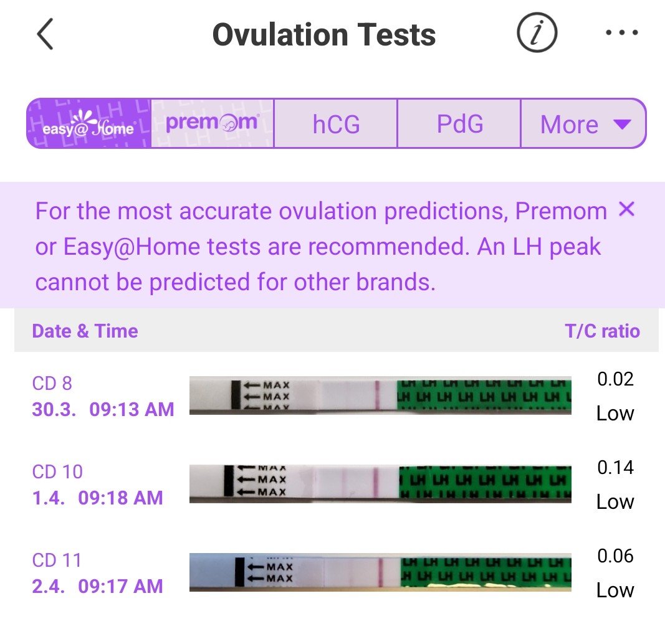Dismiss the purple recommendation banner
Screen dimensions: 665x644
coord(626,210)
